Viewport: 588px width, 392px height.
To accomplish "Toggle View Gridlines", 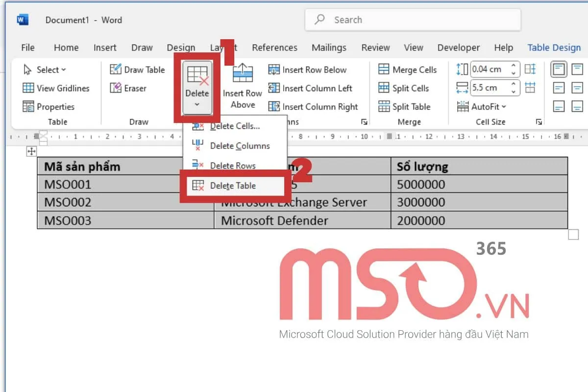I will (x=56, y=88).
